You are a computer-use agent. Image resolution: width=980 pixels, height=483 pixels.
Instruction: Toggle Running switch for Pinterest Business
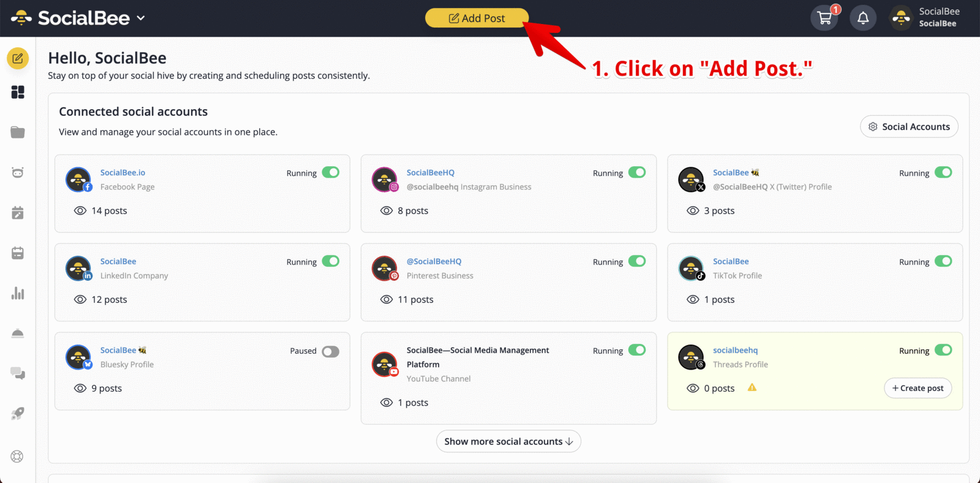click(x=637, y=261)
